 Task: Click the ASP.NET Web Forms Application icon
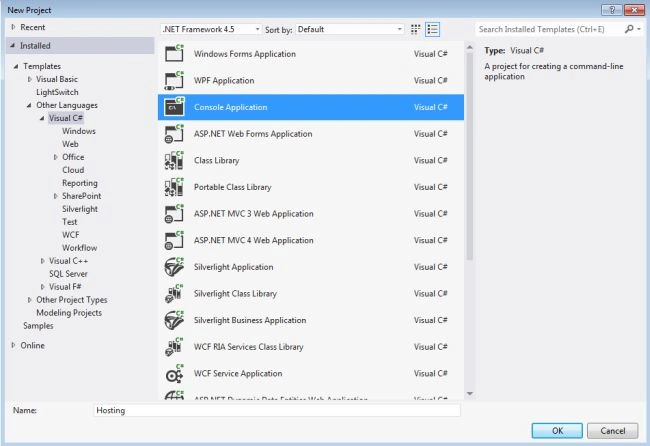(174, 134)
